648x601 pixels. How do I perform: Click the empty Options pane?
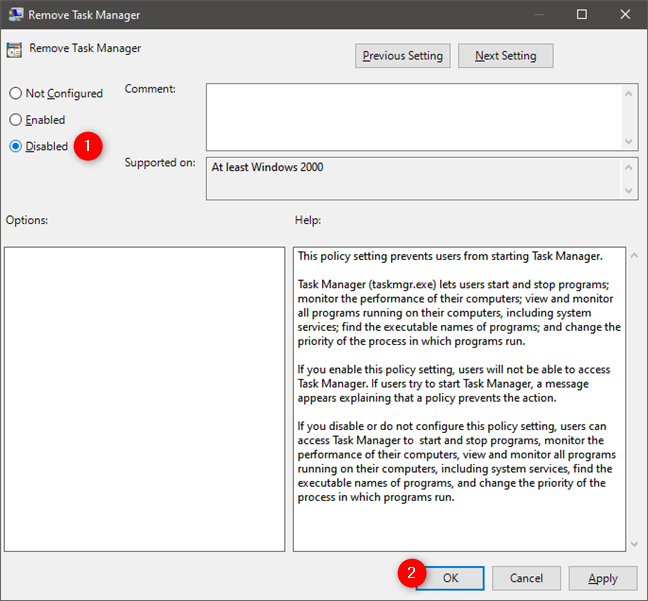coord(144,398)
